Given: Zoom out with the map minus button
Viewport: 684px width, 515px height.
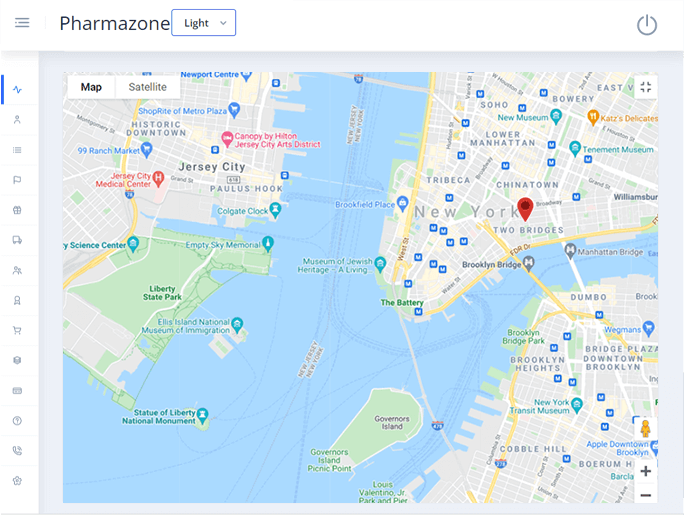Looking at the screenshot, I should click(x=646, y=495).
